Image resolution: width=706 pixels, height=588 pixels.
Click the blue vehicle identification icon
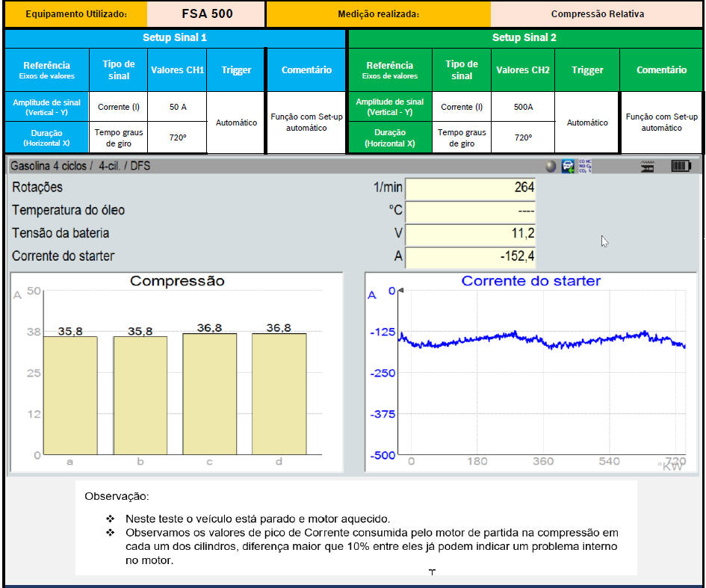pyautogui.click(x=569, y=167)
